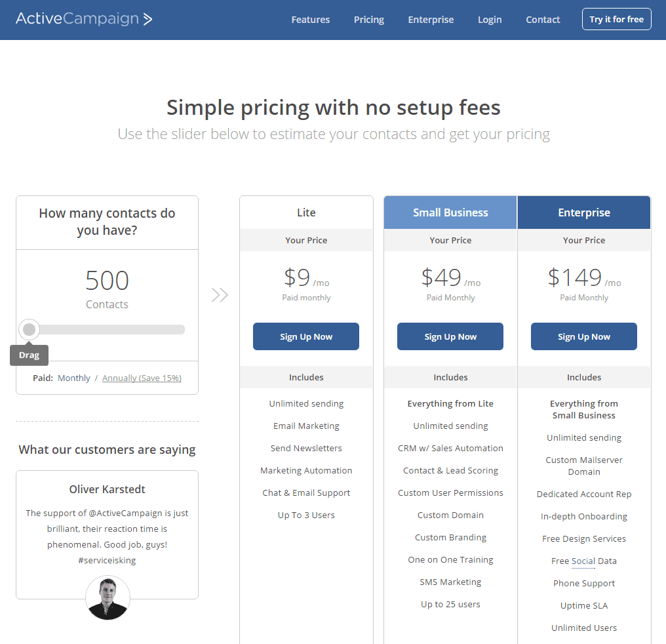Select Monthly payment option
The width and height of the screenshot is (666, 644).
[74, 378]
